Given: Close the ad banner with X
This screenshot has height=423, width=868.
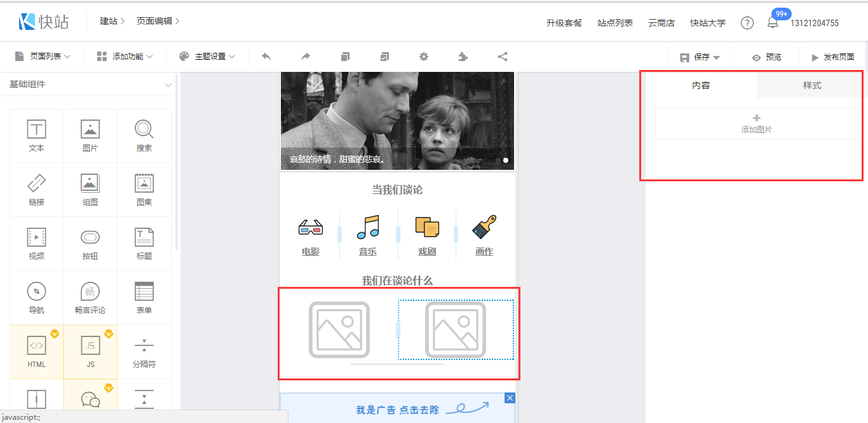Looking at the screenshot, I should 510,398.
